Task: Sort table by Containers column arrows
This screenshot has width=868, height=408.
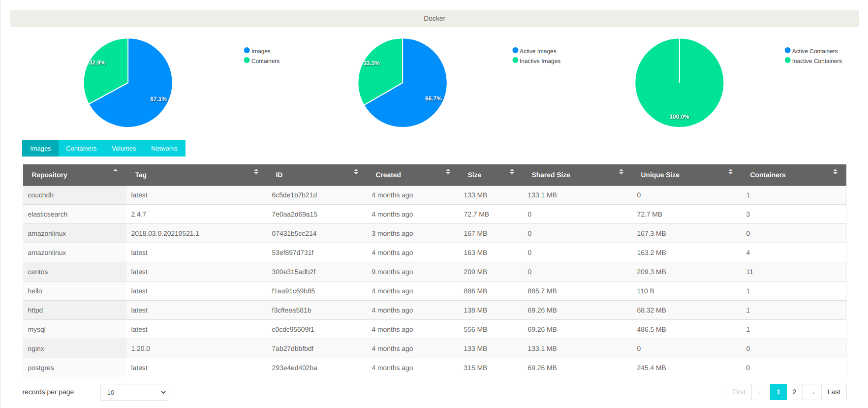Action: (835, 172)
